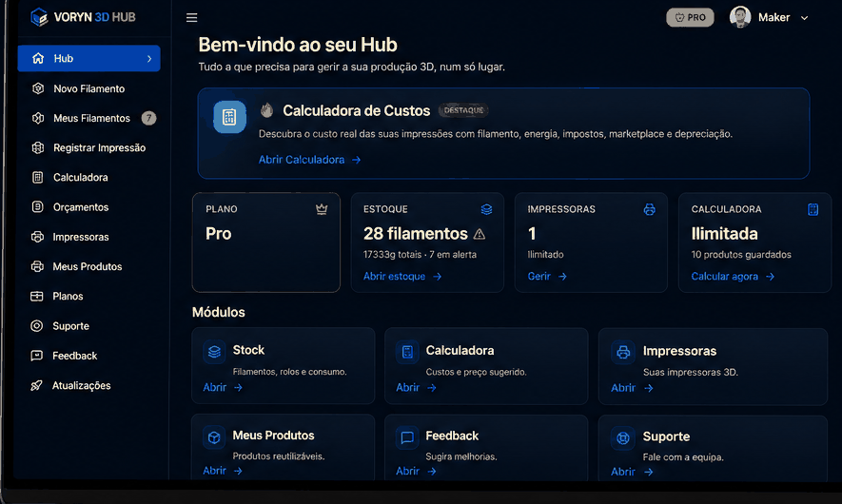Click the crown icon on the Plano card
The image size is (842, 504).
click(x=322, y=209)
